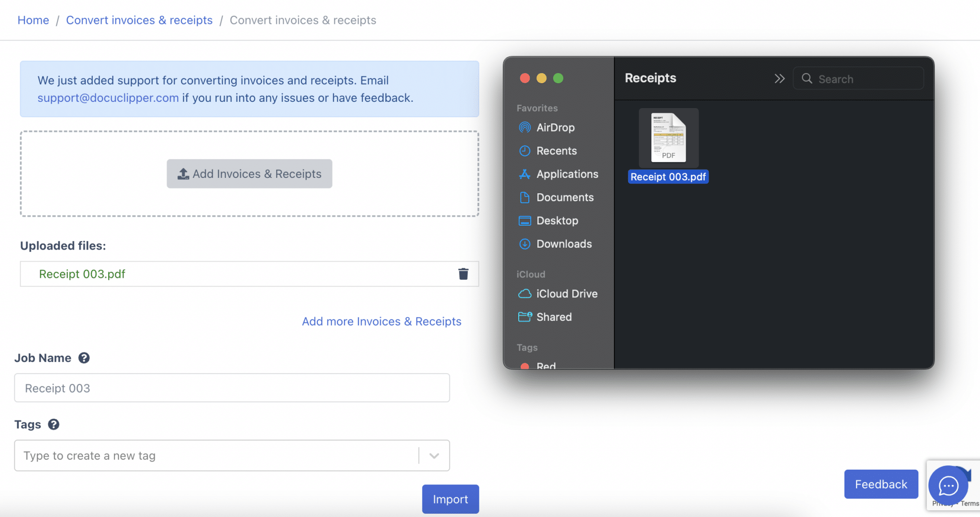Select Recents in Finder sidebar

click(x=556, y=151)
